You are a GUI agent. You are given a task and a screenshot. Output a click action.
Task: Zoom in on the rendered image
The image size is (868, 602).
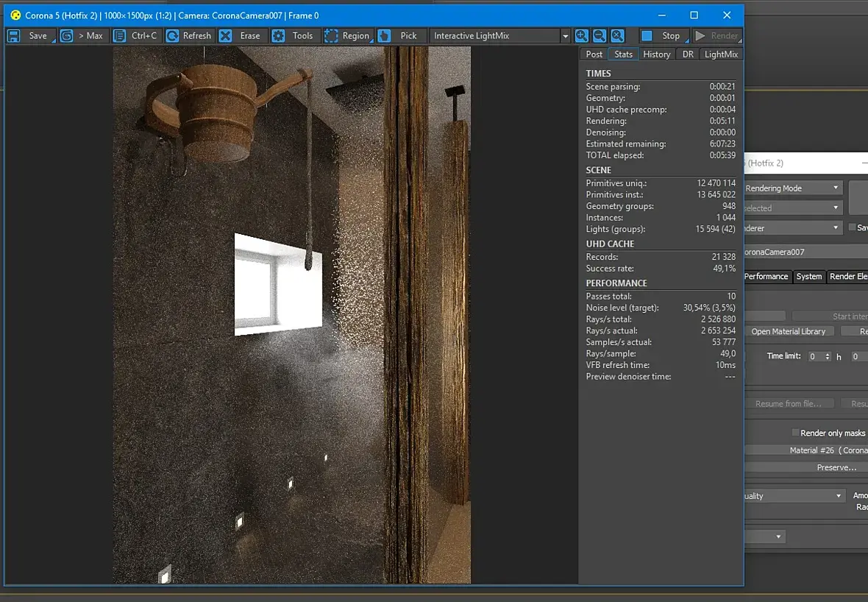pos(582,35)
